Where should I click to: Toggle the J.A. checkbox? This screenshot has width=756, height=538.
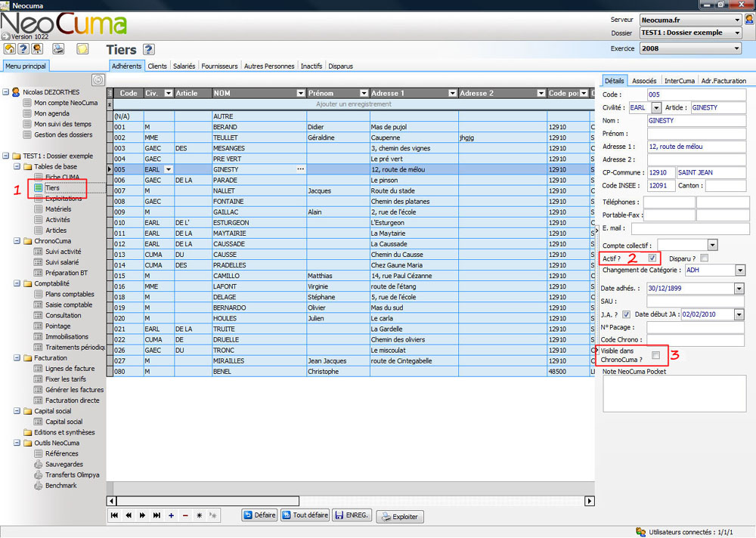coord(626,314)
